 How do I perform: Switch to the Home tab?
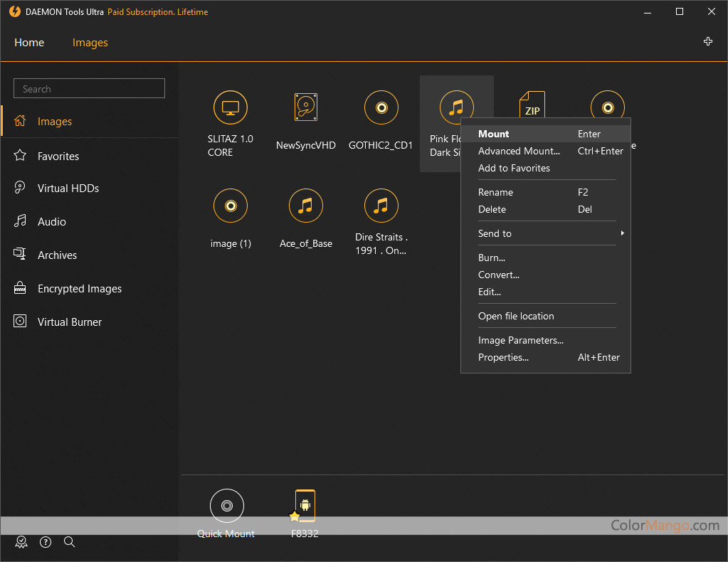click(29, 43)
